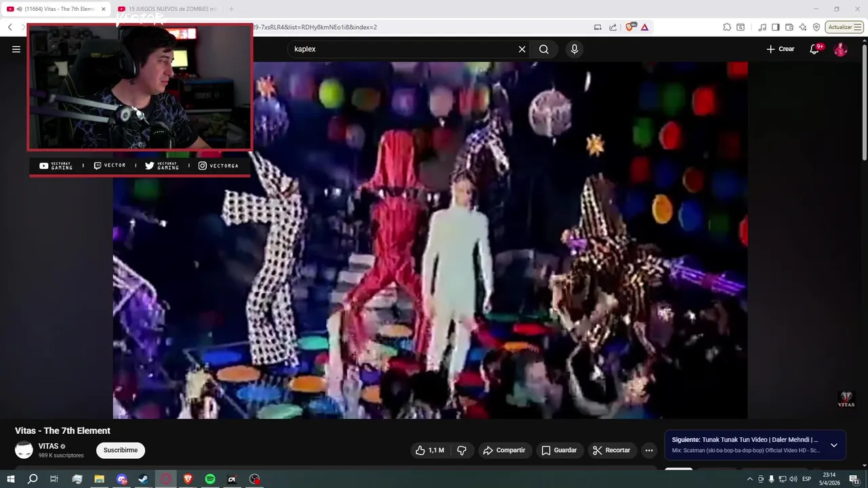Switch to the 15 JUEGOS NUEVOS de ZOMBIES tab

[167, 9]
